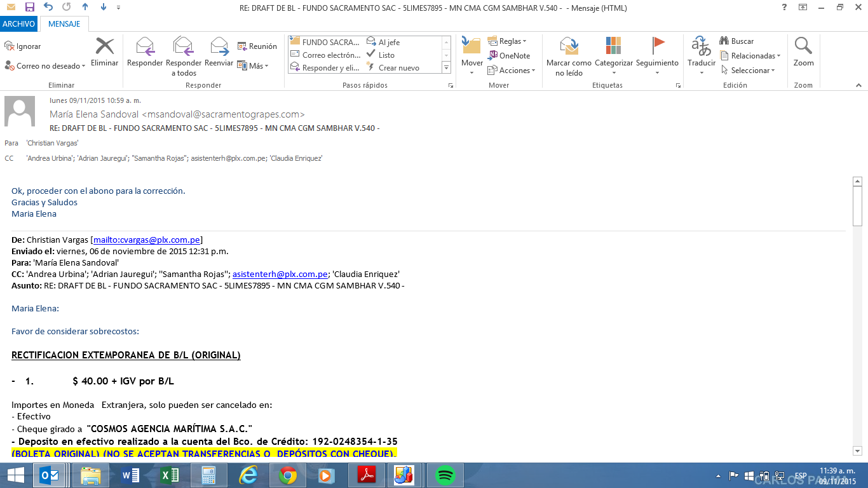Click the Reunión meeting icon
This screenshot has height=488, width=868.
[x=257, y=46]
